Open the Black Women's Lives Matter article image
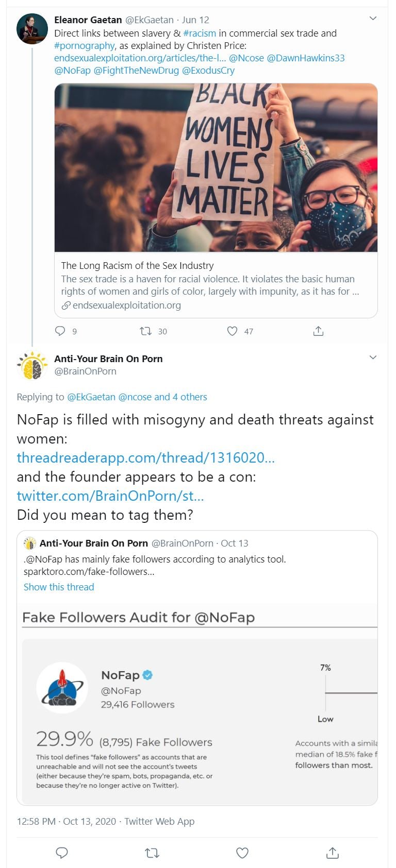The image size is (396, 868). coord(216,167)
